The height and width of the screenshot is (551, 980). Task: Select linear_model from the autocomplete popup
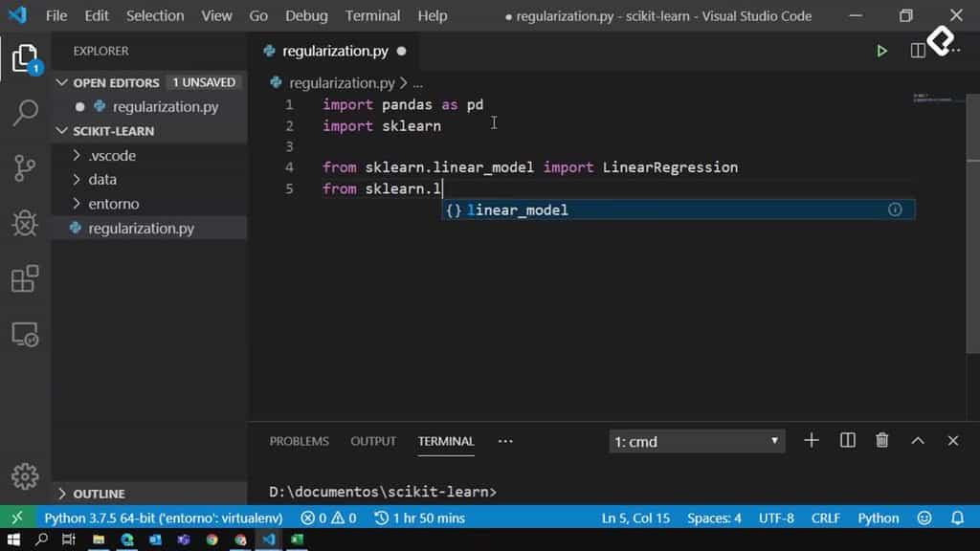pyautogui.click(x=517, y=209)
